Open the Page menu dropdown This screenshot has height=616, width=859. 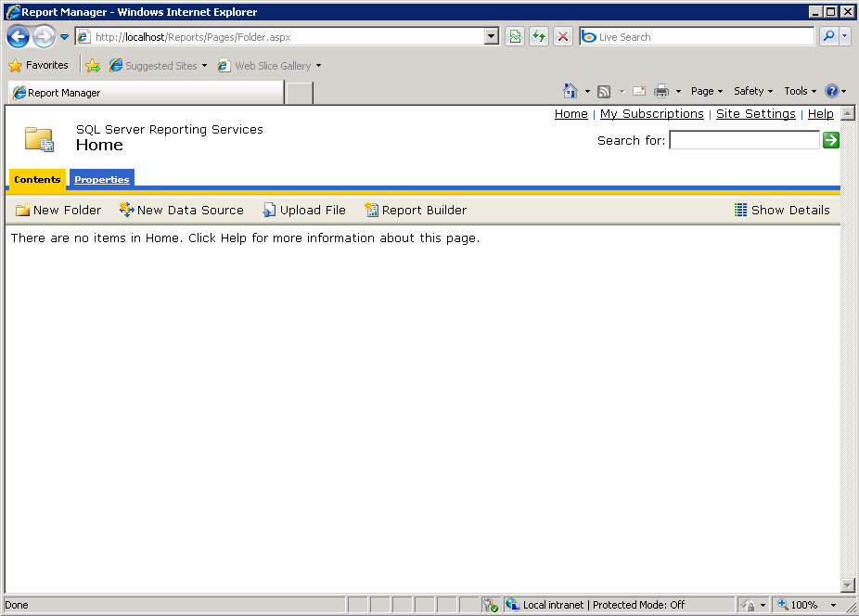point(707,91)
